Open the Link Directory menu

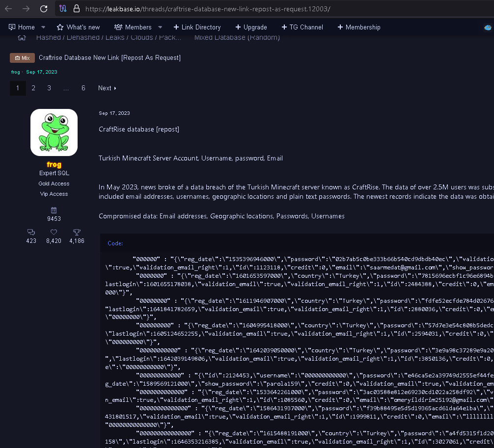pos(197,27)
